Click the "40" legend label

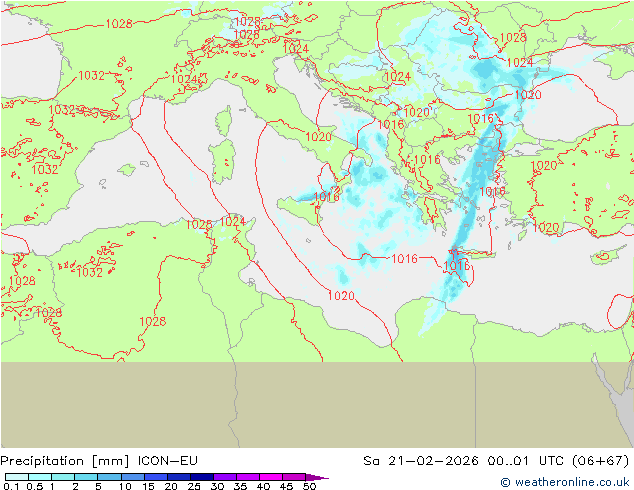coord(263,486)
